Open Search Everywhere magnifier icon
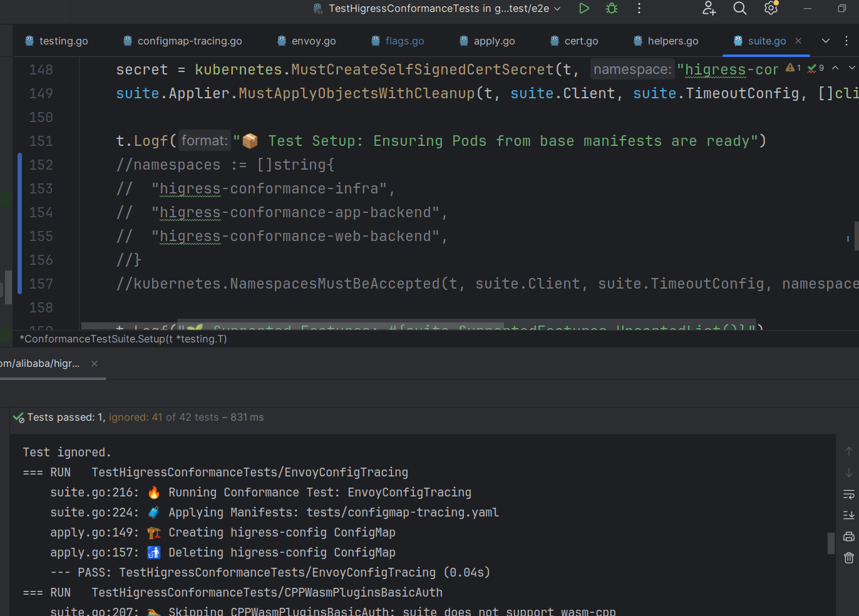This screenshot has width=859, height=616. [739, 8]
